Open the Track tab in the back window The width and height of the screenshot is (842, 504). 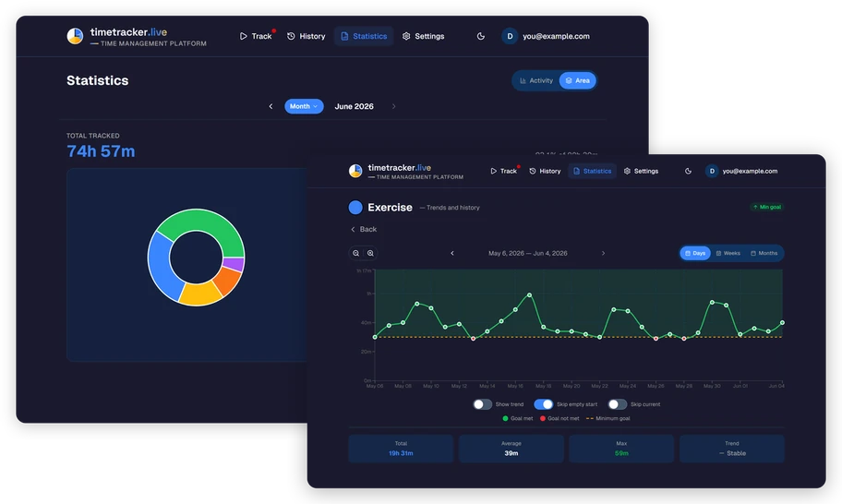(256, 36)
